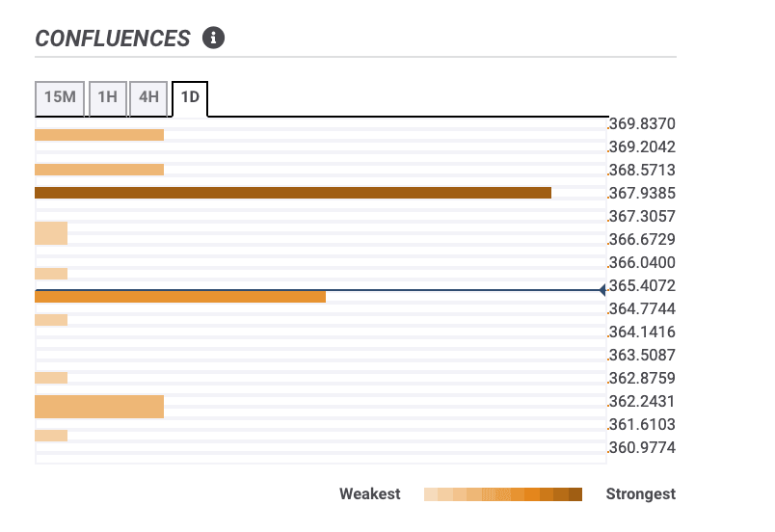
Task: Click the wide bar at 362.2431
Action: (x=98, y=407)
